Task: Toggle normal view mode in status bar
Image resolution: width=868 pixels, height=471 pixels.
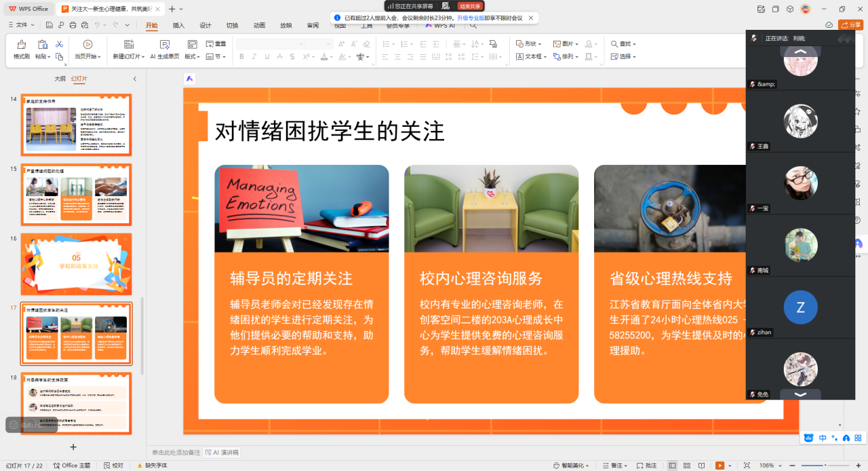Action: 672,466
